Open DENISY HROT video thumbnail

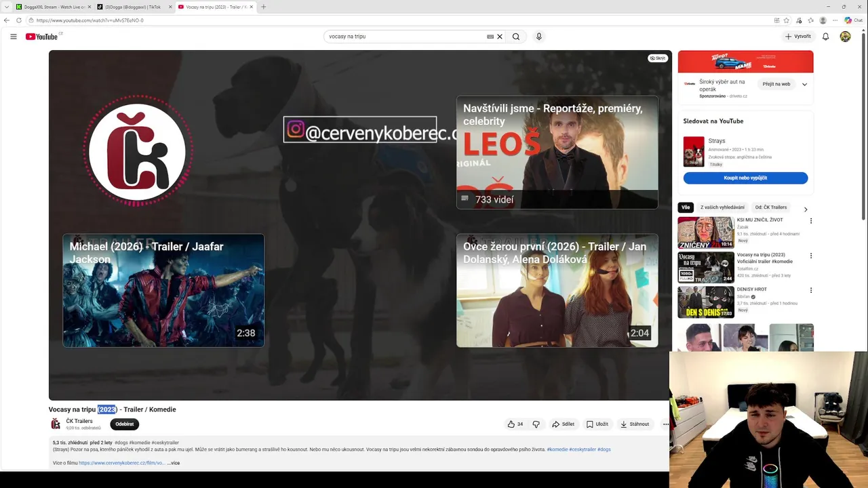[x=706, y=302]
